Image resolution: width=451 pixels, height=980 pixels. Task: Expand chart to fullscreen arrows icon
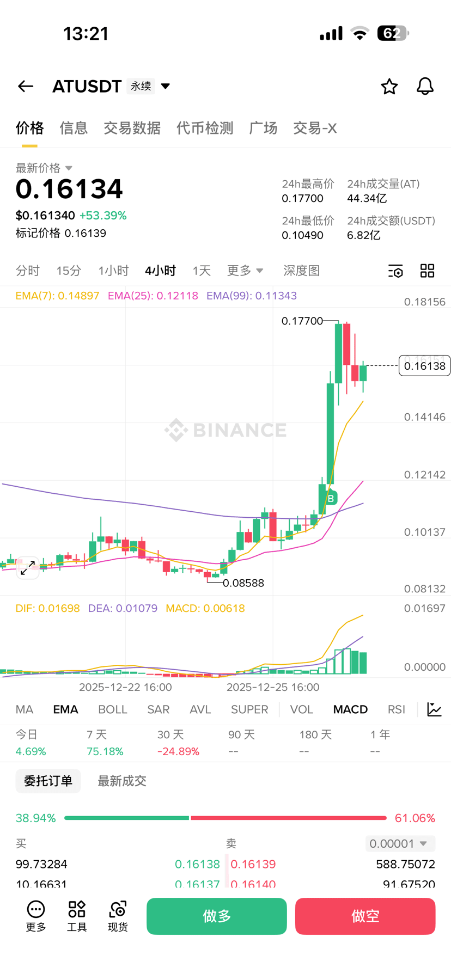point(27,568)
